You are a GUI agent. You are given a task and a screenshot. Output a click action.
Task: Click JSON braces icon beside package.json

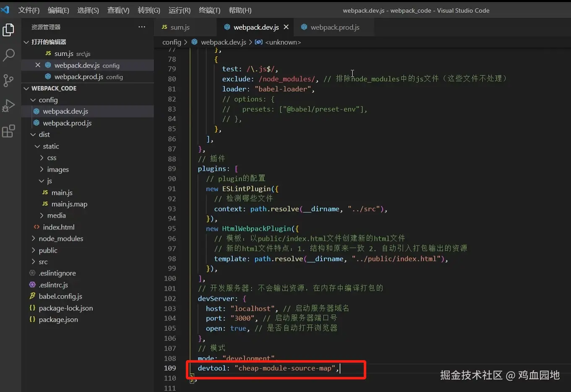tap(32, 319)
